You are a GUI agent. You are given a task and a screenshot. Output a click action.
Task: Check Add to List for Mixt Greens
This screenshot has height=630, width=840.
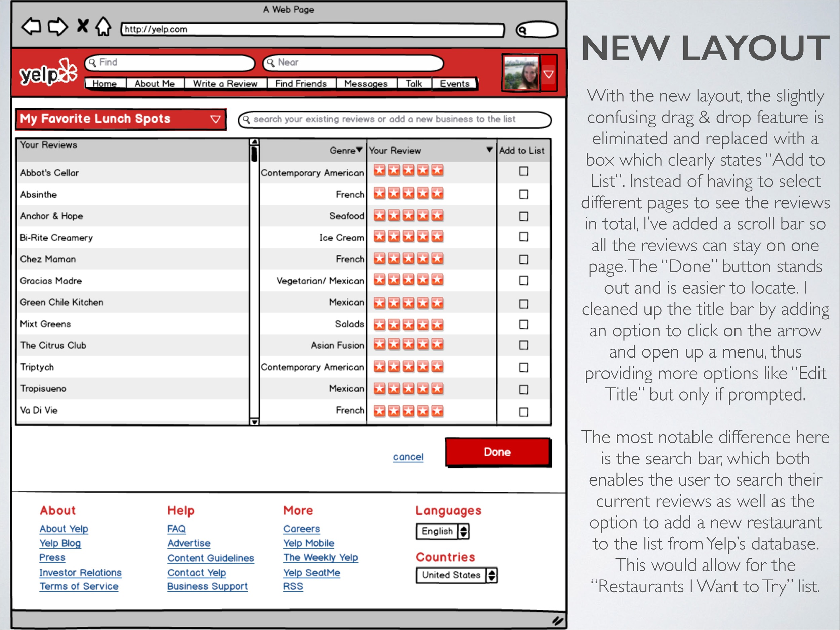523,324
